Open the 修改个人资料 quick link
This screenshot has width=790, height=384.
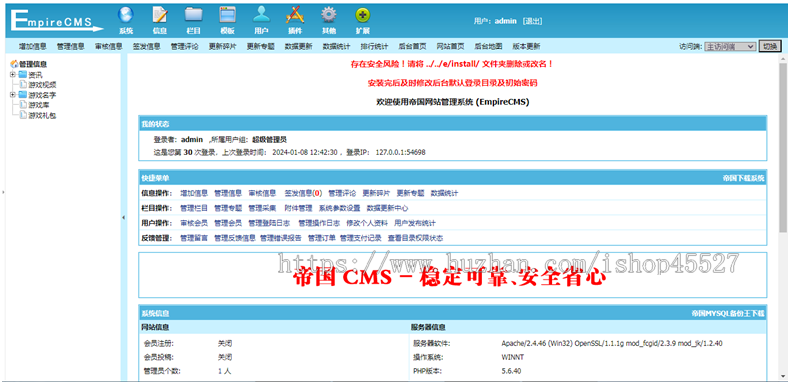pos(367,223)
